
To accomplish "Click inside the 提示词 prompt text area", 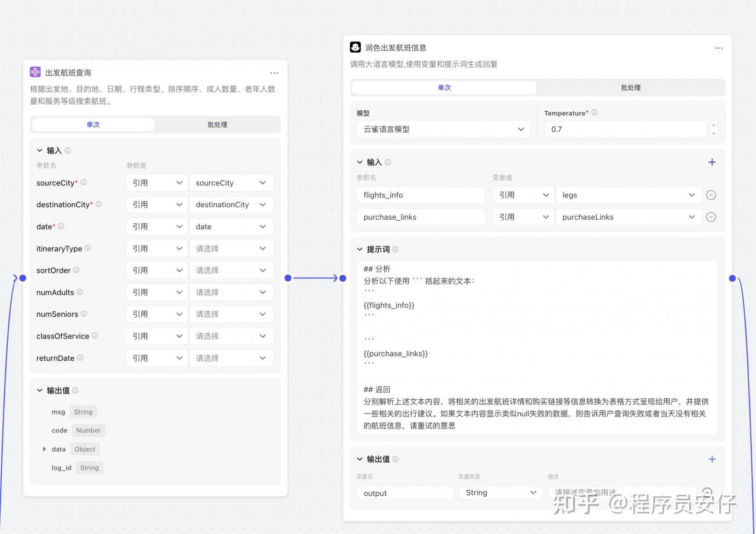I will point(537,347).
